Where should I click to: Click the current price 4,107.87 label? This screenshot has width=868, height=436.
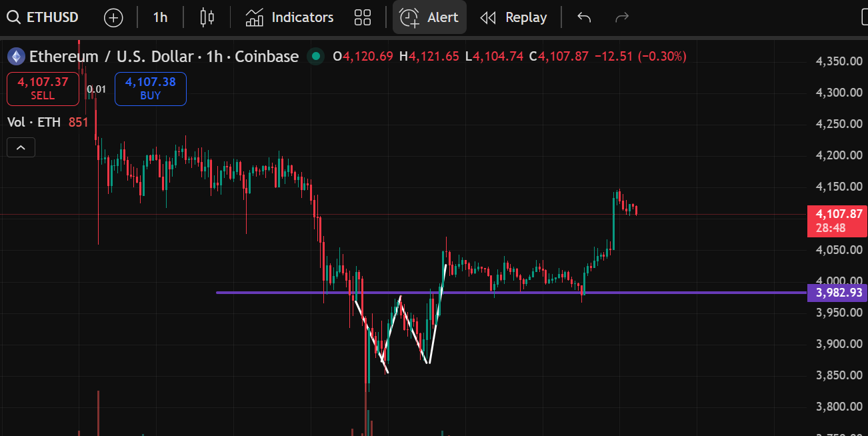click(837, 214)
